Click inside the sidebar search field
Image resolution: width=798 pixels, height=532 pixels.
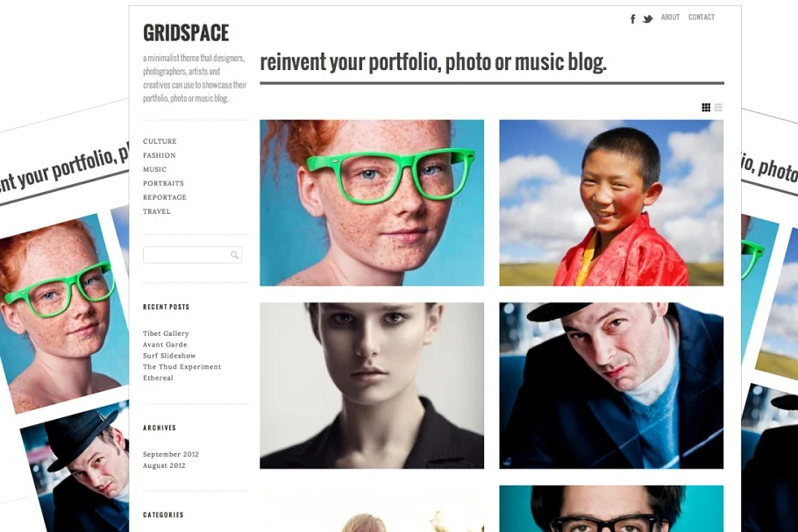[x=192, y=255]
